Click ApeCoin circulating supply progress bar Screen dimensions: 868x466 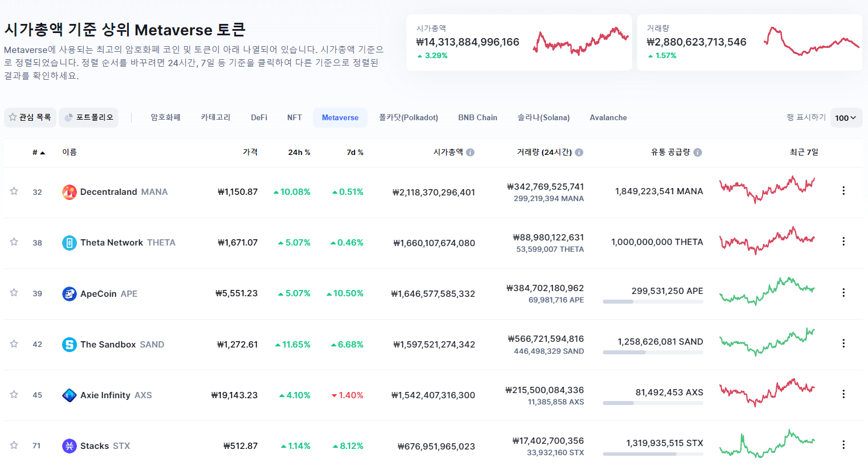[x=653, y=302]
